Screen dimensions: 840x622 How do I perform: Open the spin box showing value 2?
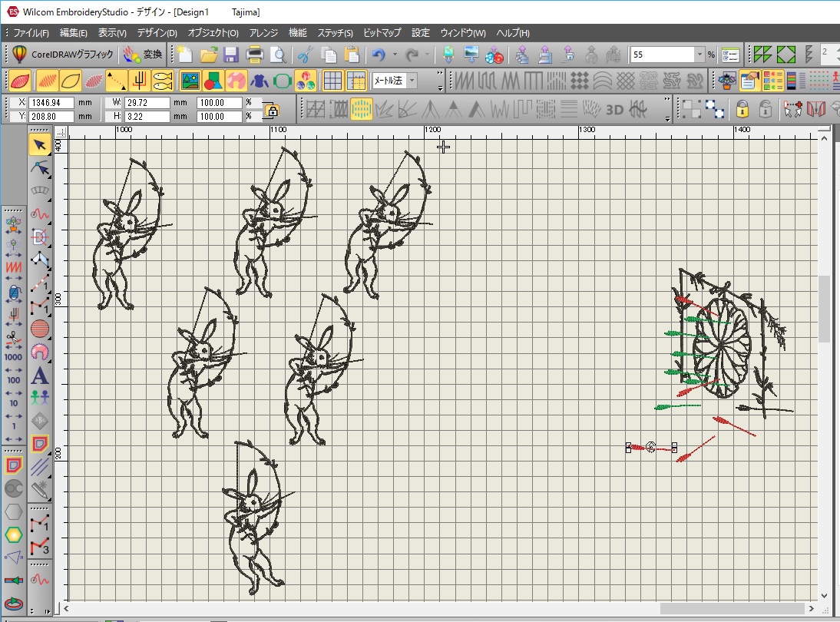[830, 54]
